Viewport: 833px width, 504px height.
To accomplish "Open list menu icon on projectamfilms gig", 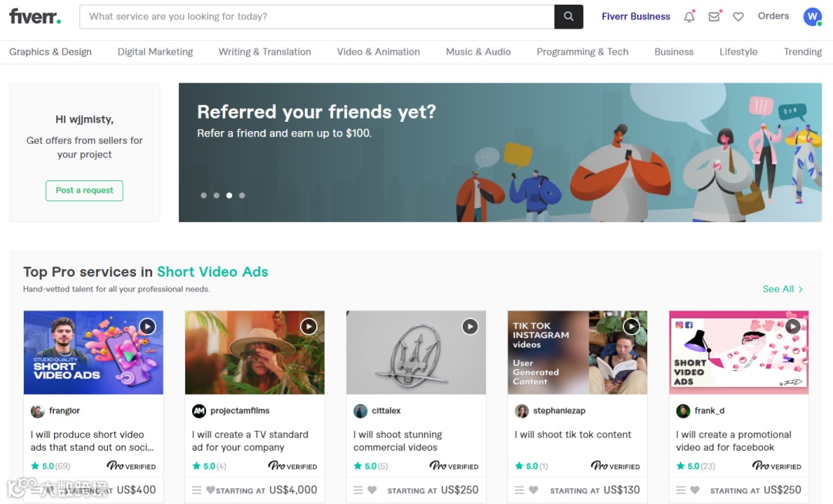I will [x=197, y=490].
